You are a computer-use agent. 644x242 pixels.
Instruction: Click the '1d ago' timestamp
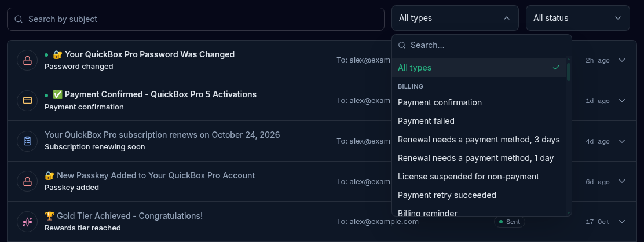coord(598,101)
